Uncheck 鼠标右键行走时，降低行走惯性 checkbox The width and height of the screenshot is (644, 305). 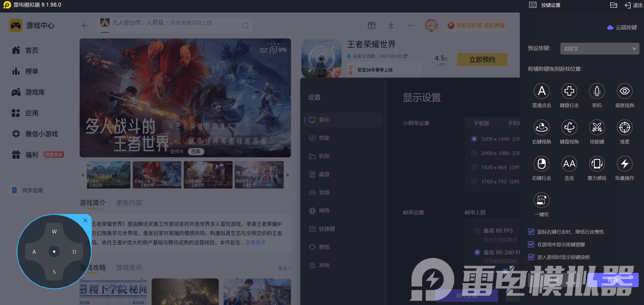531,232
